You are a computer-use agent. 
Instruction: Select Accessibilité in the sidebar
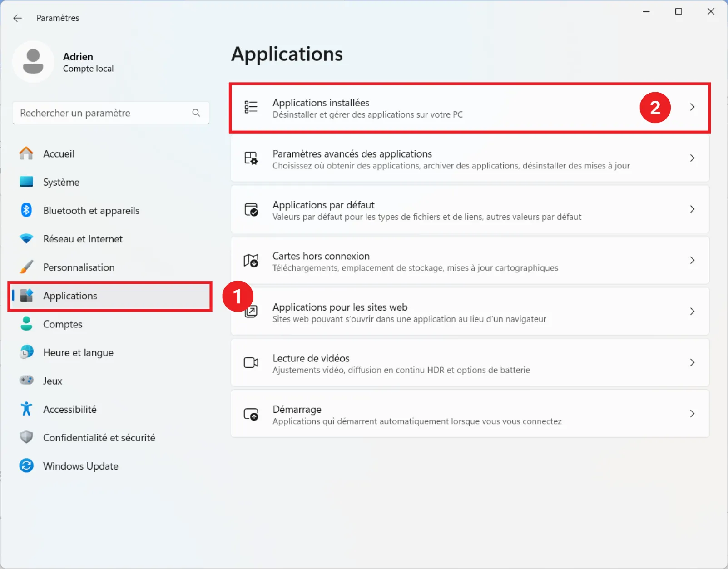tap(110, 409)
